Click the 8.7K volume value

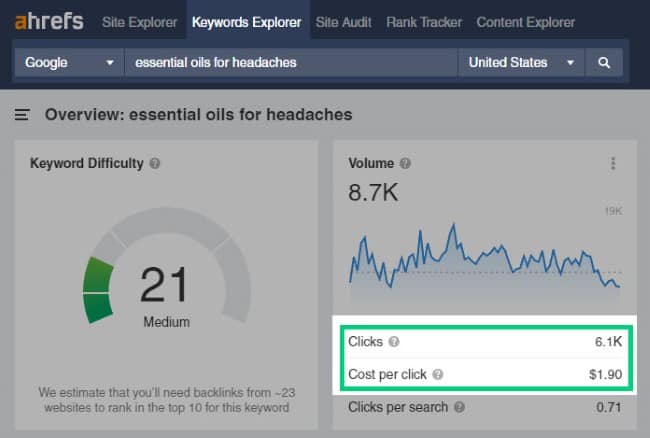pos(373,193)
